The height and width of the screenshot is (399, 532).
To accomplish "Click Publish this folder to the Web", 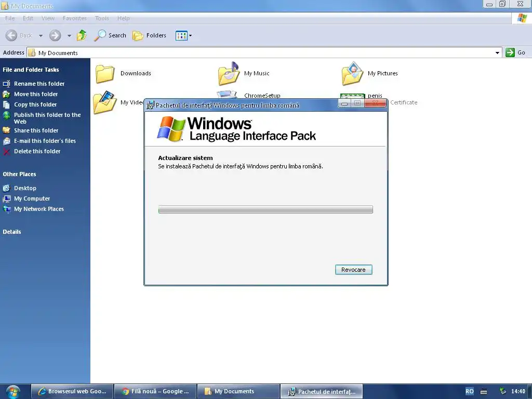I will click(47, 118).
